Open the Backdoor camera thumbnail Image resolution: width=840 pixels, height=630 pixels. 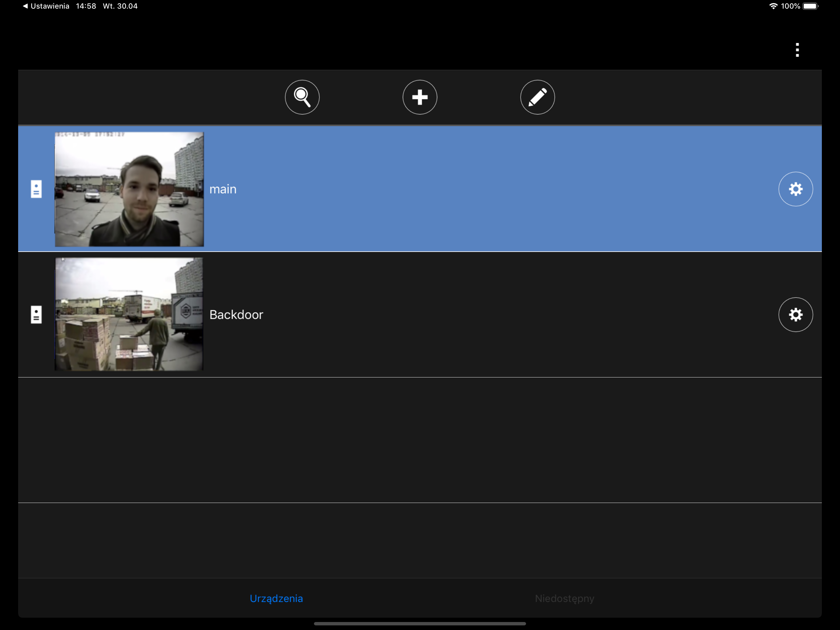pos(129,314)
